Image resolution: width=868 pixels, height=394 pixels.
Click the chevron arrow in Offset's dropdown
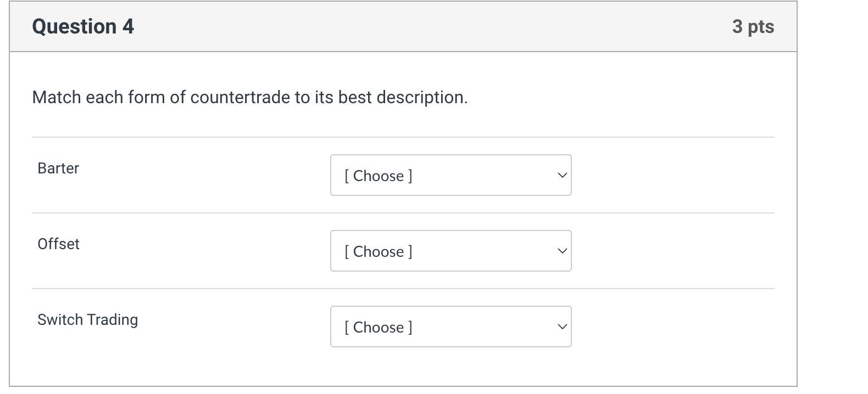pyautogui.click(x=561, y=251)
